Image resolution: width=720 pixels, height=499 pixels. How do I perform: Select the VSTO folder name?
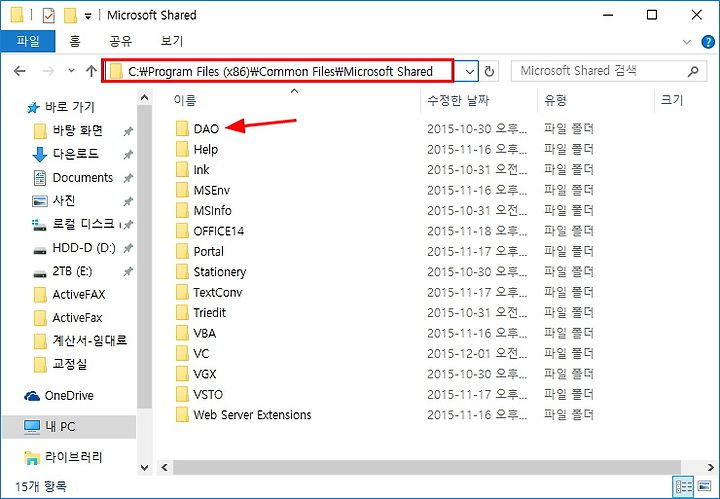click(208, 394)
